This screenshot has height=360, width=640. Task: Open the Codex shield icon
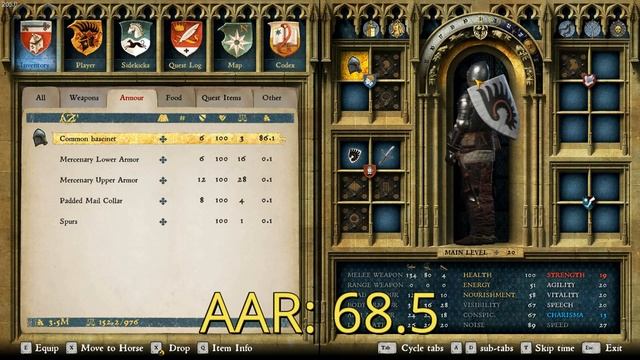pyautogui.click(x=284, y=39)
